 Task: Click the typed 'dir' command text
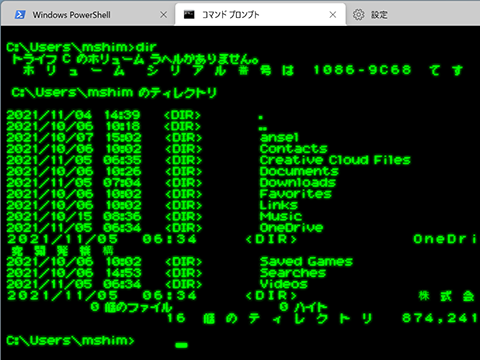point(146,47)
